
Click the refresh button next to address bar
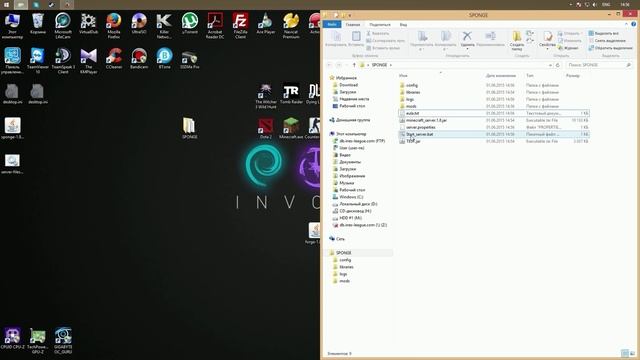[558, 65]
